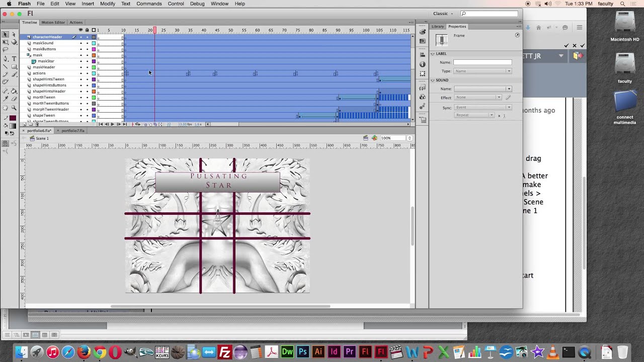Open the Transform panel icon
The width and height of the screenshot is (644, 362).
[423, 73]
